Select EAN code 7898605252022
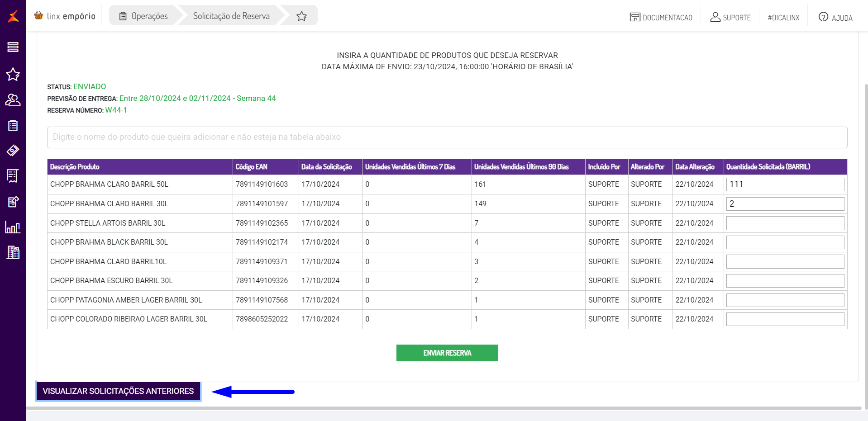 click(262, 319)
